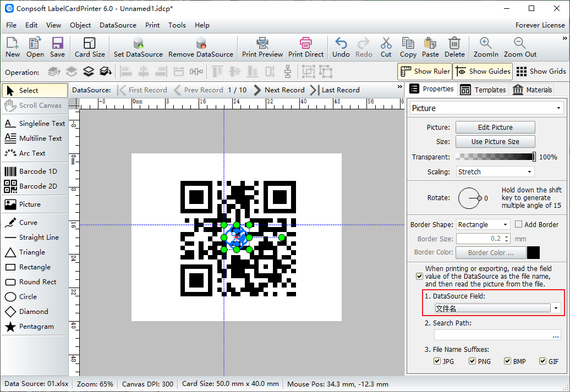The width and height of the screenshot is (570, 392).
Task: Select the Circle shape tool
Action: coord(35,296)
